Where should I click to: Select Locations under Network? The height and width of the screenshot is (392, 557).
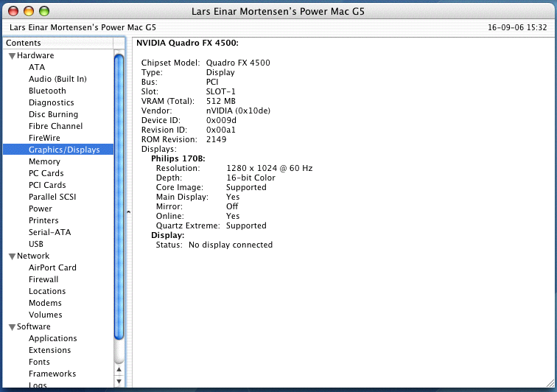tap(47, 291)
